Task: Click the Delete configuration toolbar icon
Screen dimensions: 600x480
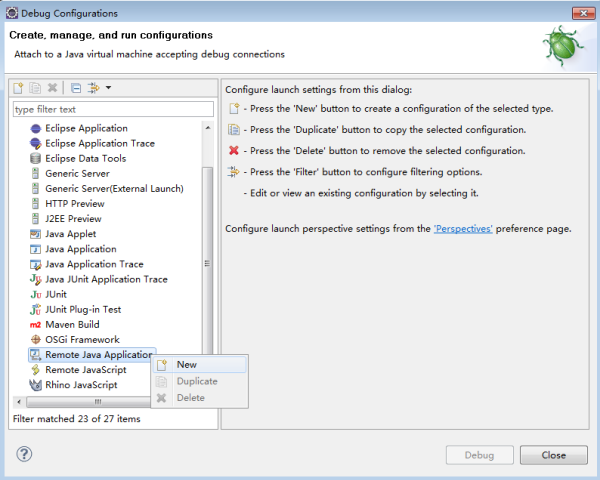Action: pos(52,88)
